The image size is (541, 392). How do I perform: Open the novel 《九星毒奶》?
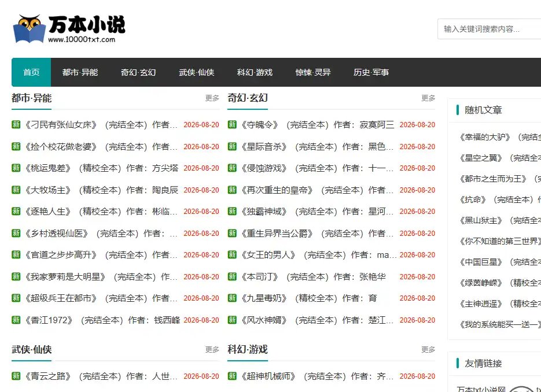click(308, 298)
